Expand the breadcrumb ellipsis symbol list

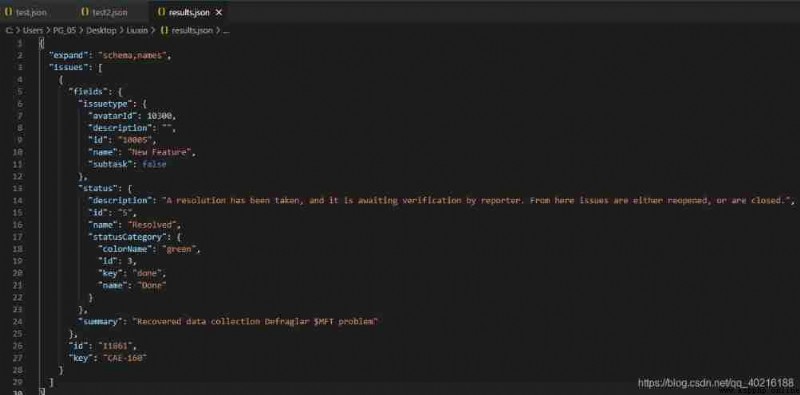click(226, 31)
